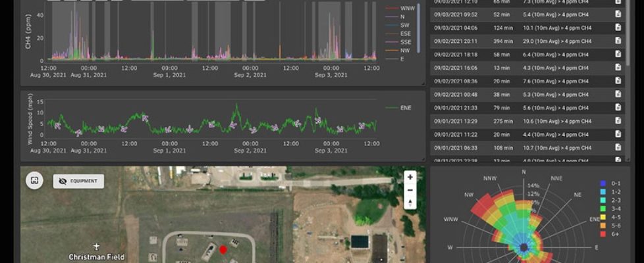The height and width of the screenshot is (263, 644).
Task: Click the CH4 legend scrollbar
Action: 419,28
